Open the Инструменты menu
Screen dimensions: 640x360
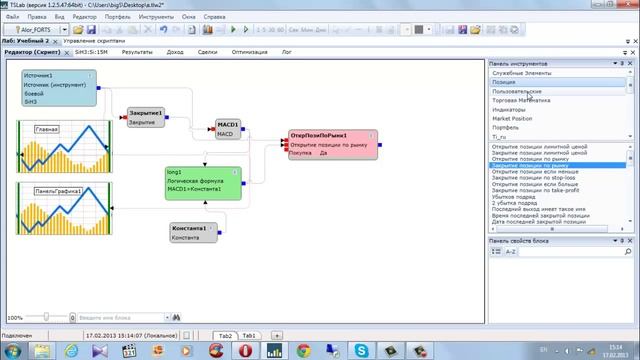pos(156,17)
